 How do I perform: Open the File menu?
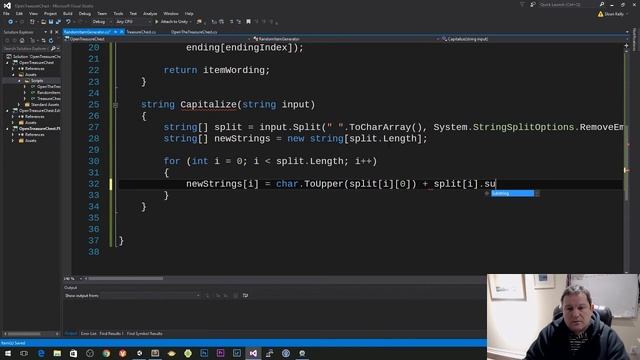point(6,13)
